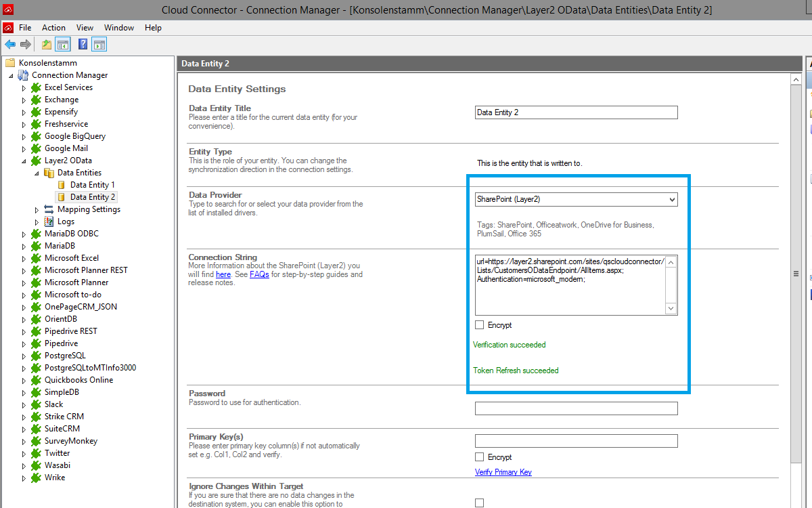This screenshot has height=508, width=812.
Task: Open the Action menu
Action: coord(53,28)
